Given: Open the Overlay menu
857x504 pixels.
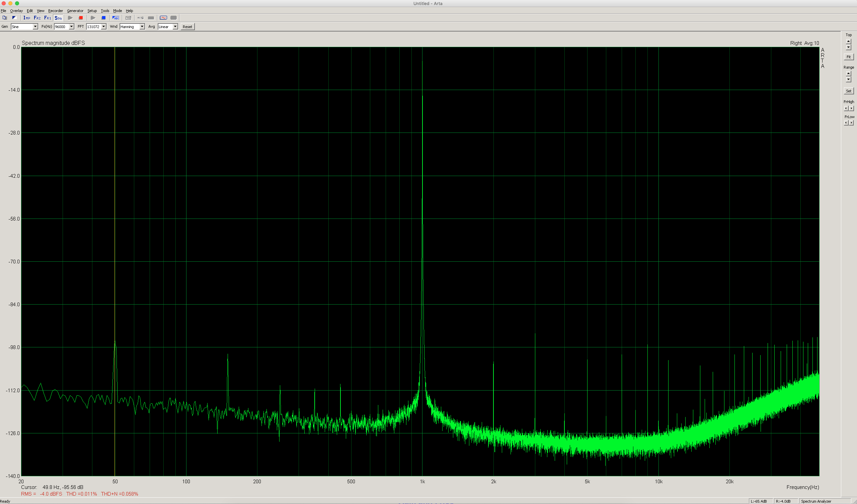Looking at the screenshot, I should click(x=16, y=11).
